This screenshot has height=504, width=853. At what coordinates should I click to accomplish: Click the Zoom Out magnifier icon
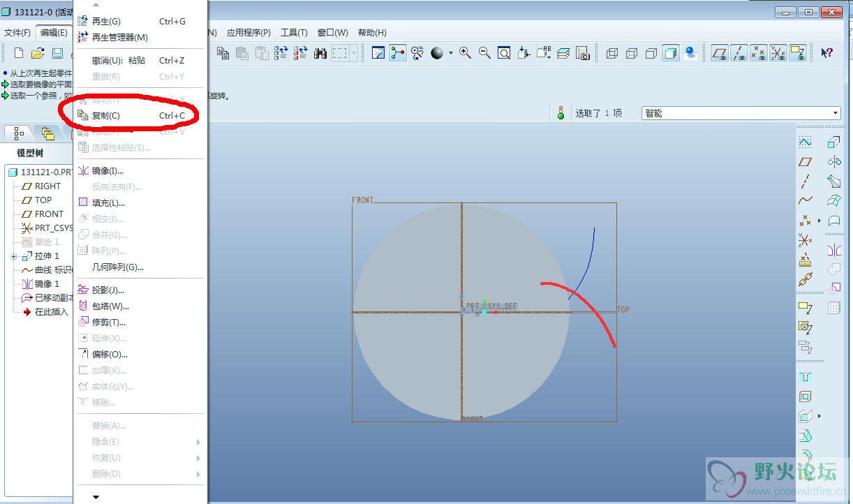tap(484, 53)
